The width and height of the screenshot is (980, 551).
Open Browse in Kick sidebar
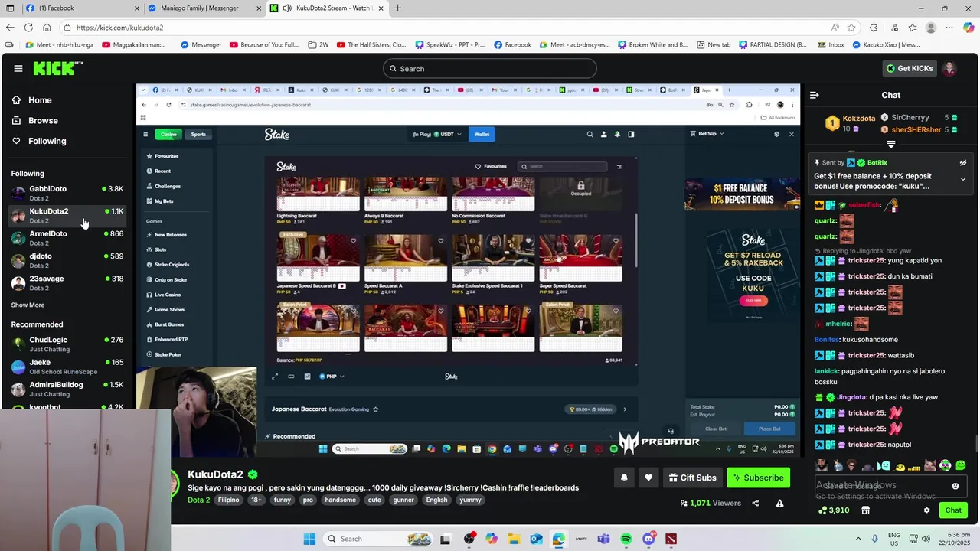(43, 120)
